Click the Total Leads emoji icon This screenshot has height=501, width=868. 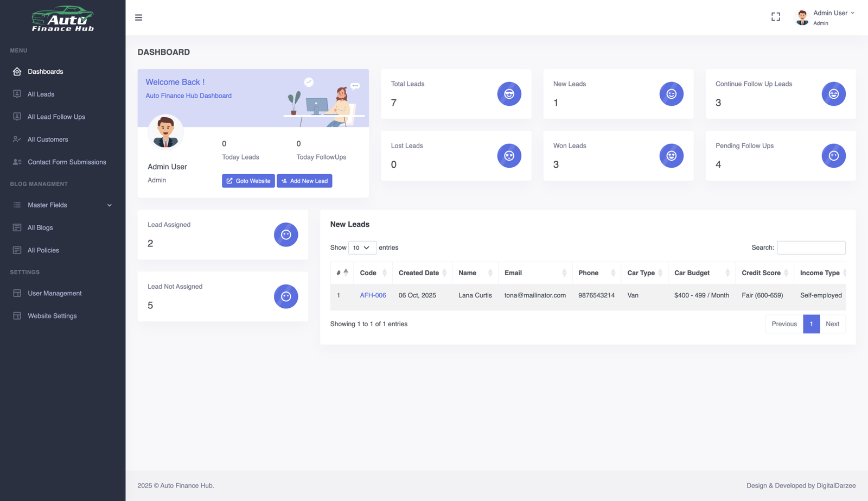(509, 94)
